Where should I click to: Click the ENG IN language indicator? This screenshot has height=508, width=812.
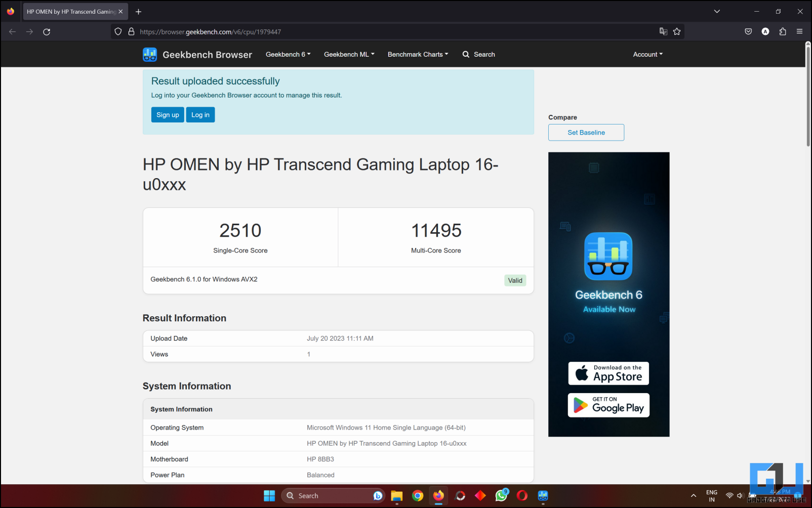click(x=712, y=496)
